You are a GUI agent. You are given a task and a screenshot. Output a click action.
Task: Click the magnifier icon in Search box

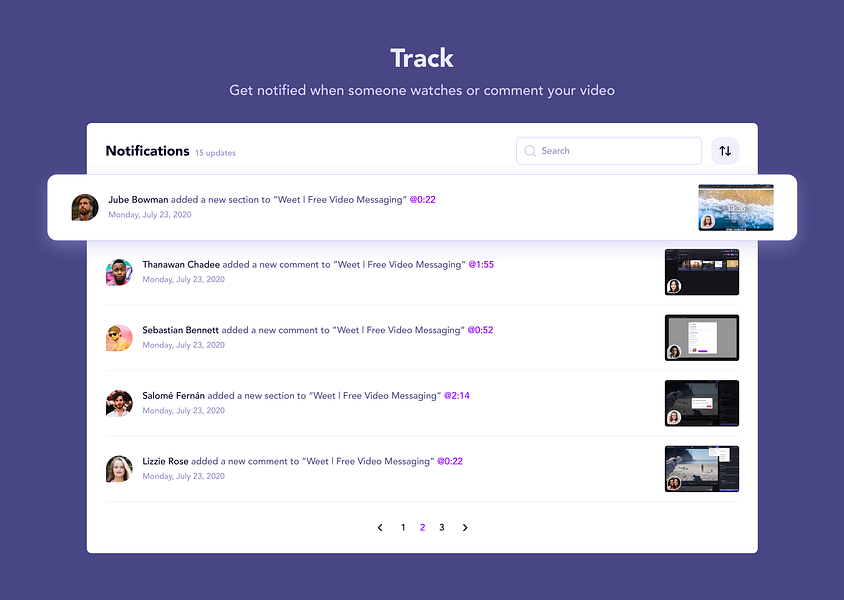coord(530,151)
